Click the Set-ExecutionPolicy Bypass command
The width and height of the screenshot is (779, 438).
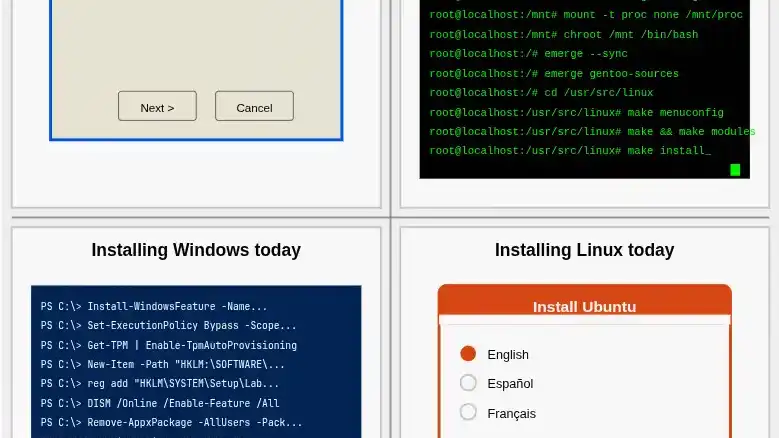pyautogui.click(x=168, y=326)
